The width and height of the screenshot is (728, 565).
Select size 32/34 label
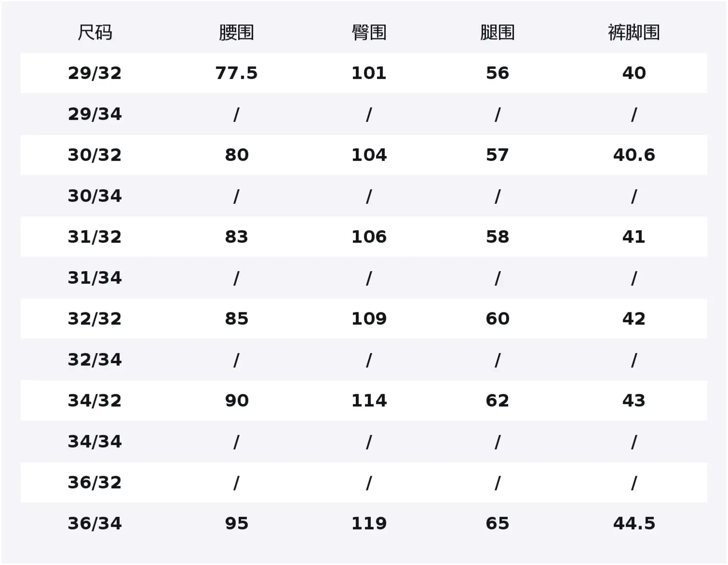tap(95, 360)
